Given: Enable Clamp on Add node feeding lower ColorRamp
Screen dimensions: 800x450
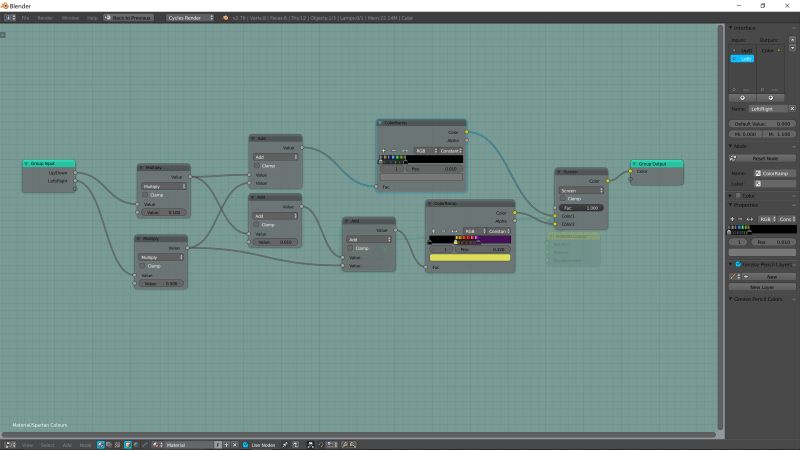Looking at the screenshot, I should click(x=351, y=248).
